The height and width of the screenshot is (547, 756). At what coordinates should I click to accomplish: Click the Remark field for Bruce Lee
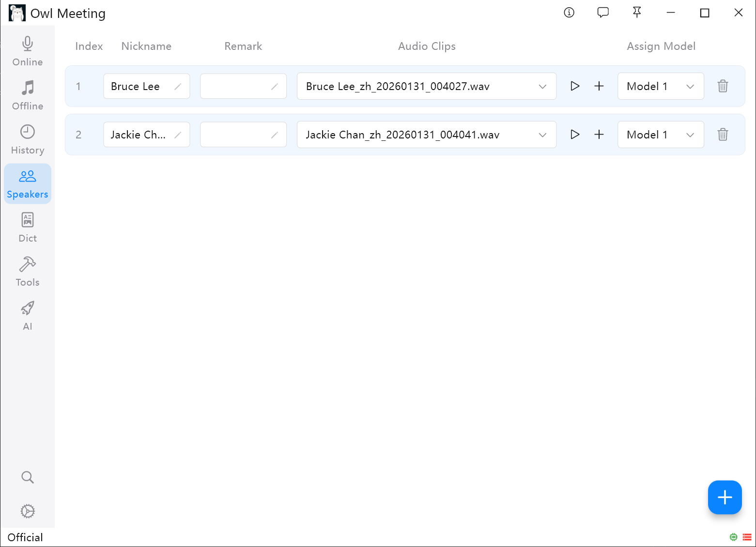[243, 86]
